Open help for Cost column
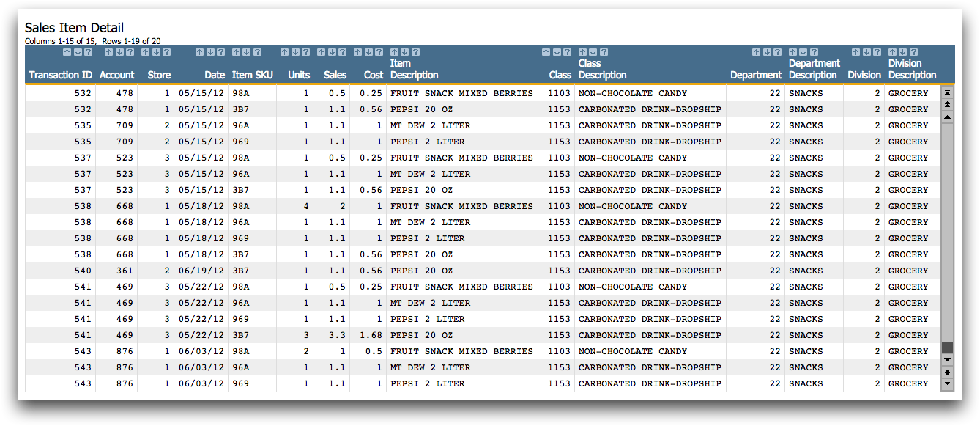The image size is (980, 426). 379,52
